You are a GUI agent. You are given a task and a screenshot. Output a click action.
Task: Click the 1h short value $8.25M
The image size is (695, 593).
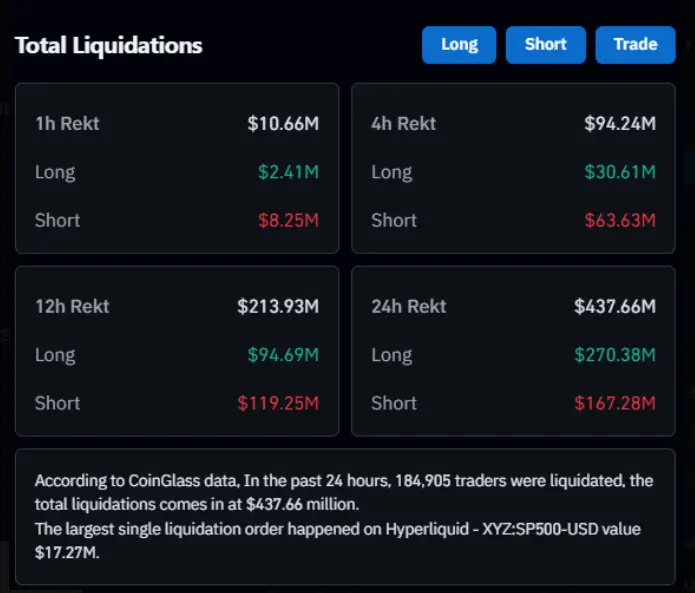click(x=288, y=220)
